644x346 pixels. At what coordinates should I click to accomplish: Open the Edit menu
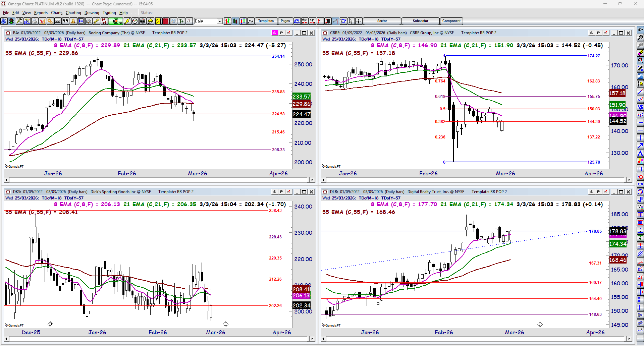(x=16, y=13)
